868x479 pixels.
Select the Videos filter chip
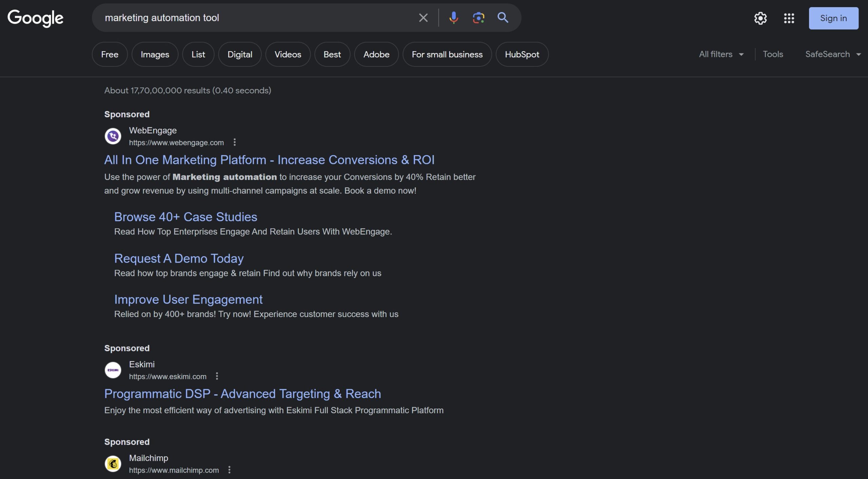pos(288,54)
